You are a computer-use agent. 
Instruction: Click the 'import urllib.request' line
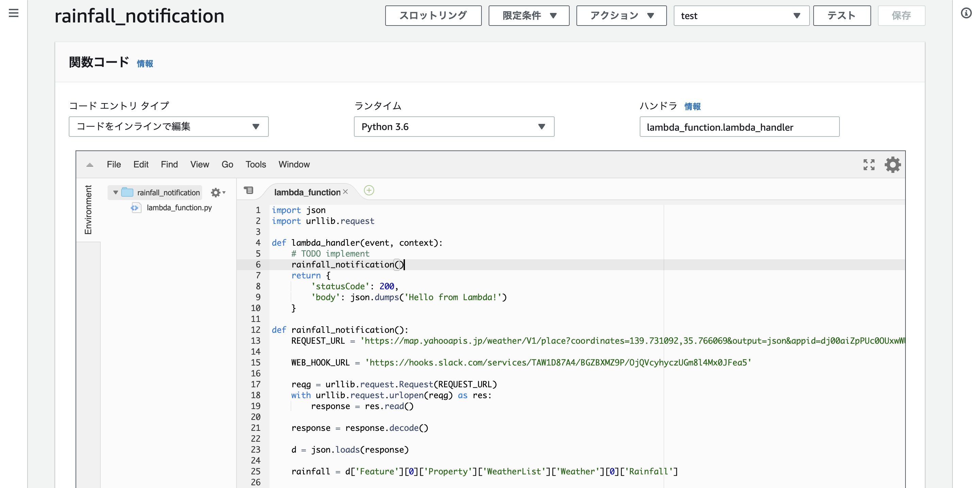click(x=323, y=221)
